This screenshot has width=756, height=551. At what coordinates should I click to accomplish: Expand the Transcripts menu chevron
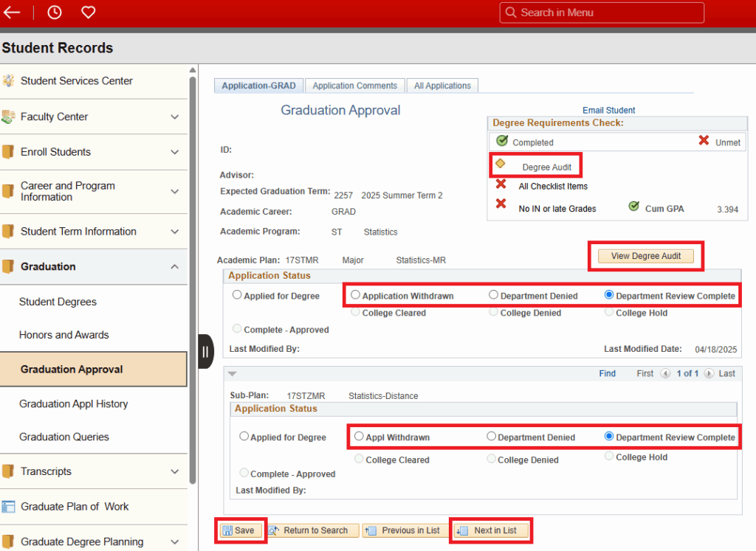point(175,471)
